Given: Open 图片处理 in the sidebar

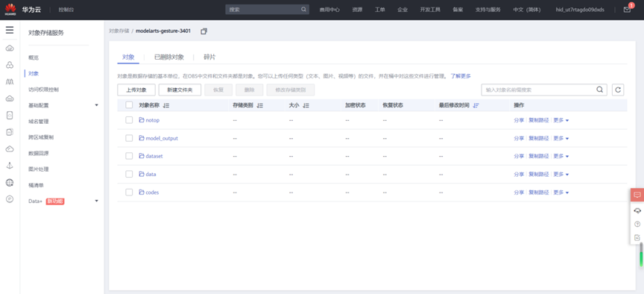Looking at the screenshot, I should coord(39,169).
